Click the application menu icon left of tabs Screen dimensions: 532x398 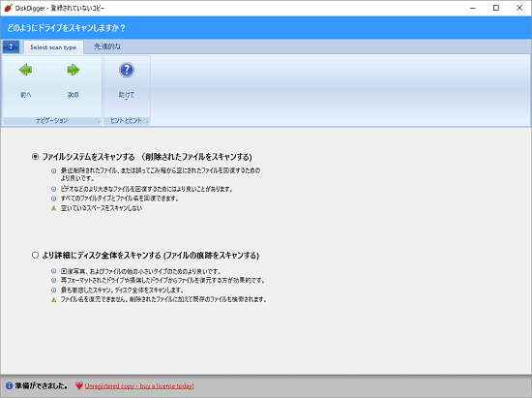(11, 46)
